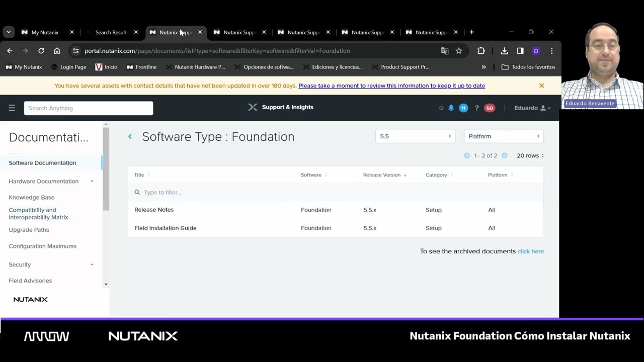644x362 pixels.
Task: Change the 20 rows per page selector
Action: [x=530, y=155]
